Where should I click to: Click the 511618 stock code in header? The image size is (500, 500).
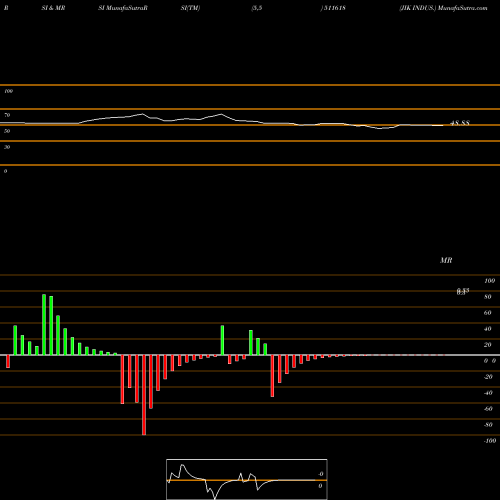point(335,8)
